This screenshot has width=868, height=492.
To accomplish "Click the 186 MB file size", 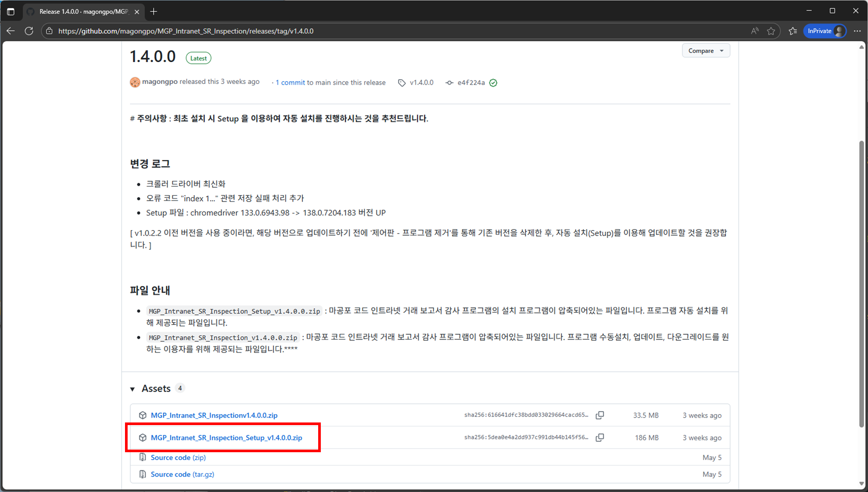I will (x=646, y=438).
